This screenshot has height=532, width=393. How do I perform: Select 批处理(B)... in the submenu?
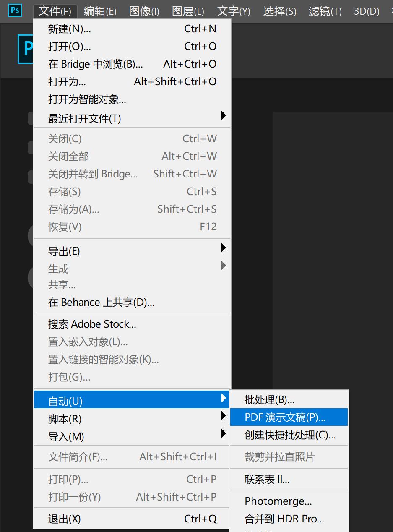coord(289,400)
